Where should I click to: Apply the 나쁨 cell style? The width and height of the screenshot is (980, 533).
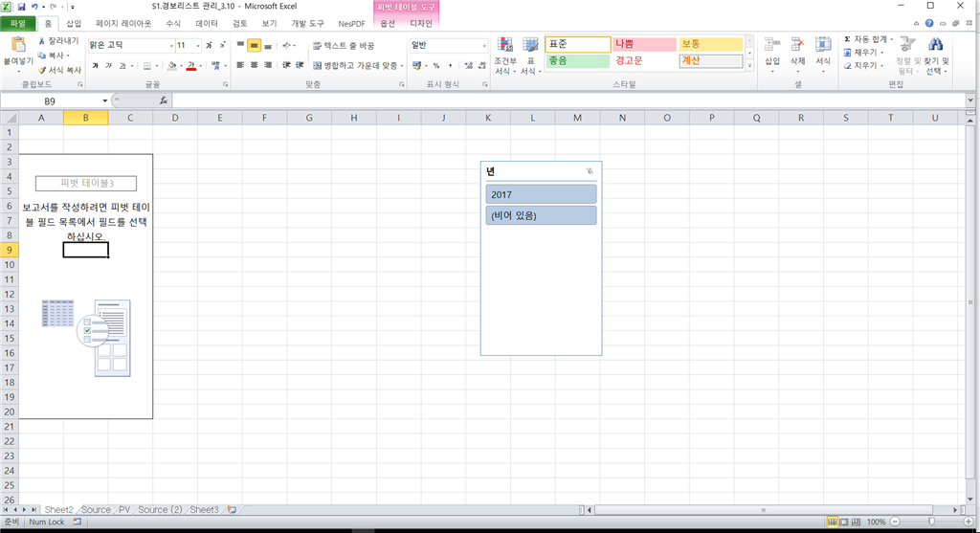[x=644, y=44]
